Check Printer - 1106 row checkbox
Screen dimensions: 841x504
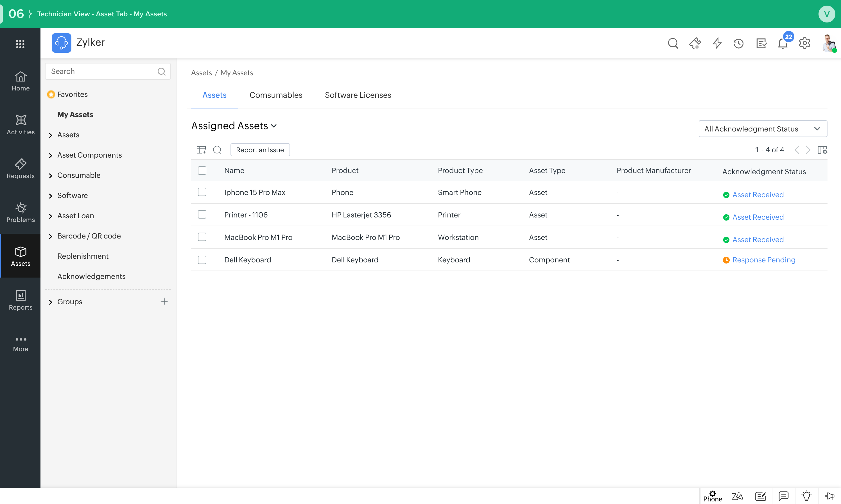[202, 215]
